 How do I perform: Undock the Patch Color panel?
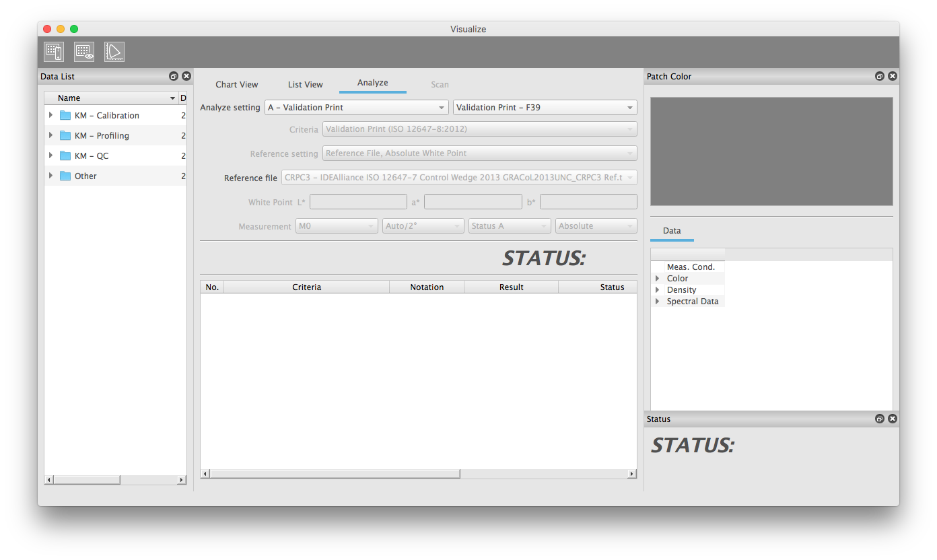click(879, 77)
